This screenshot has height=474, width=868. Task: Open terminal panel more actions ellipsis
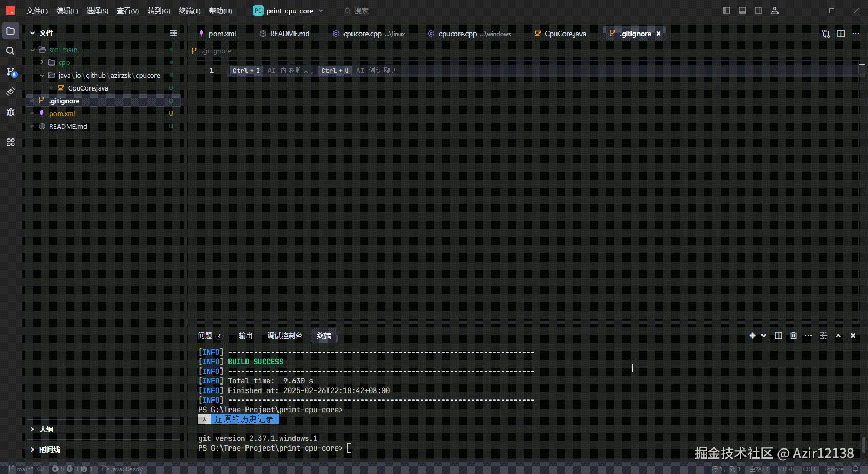pos(808,336)
